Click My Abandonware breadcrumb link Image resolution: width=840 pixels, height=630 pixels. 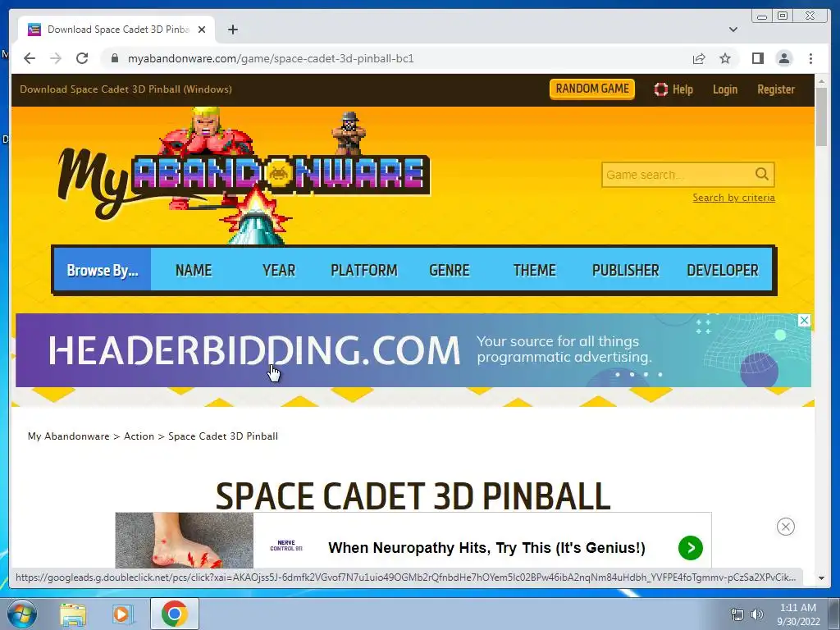click(x=69, y=436)
